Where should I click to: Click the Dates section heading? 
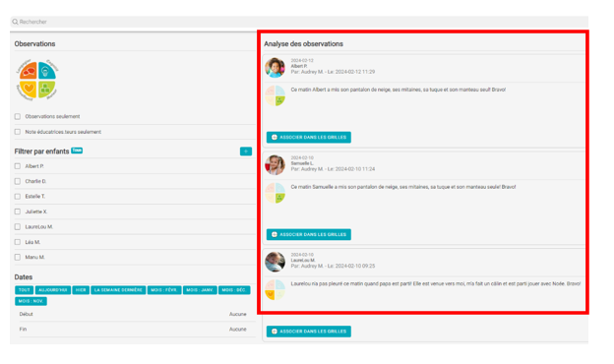24,277
